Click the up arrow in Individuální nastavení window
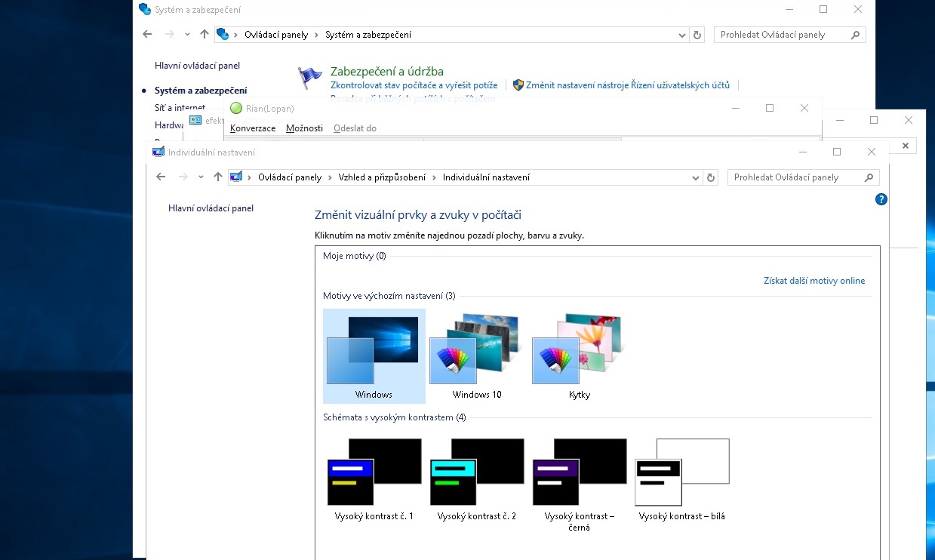Viewport: 935px width, 560px height. pos(218,177)
